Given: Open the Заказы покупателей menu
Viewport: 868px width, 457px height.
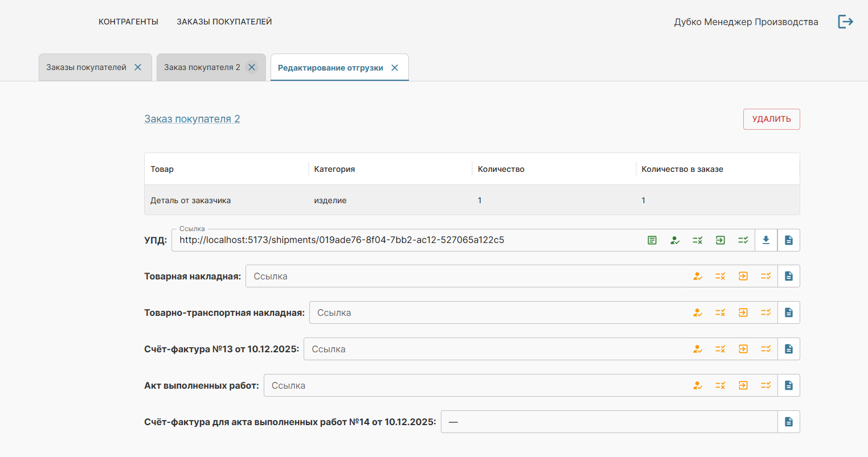Looking at the screenshot, I should pos(224,22).
